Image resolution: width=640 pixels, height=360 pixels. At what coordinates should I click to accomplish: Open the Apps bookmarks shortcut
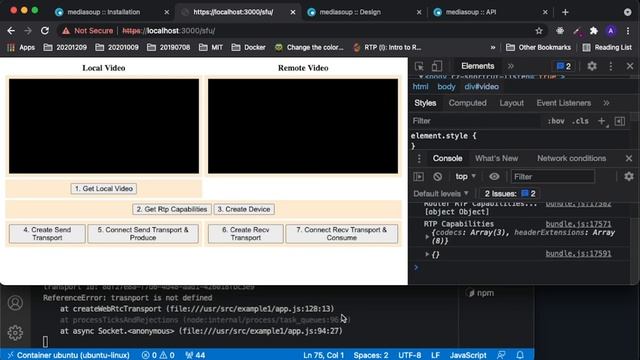tap(21, 47)
